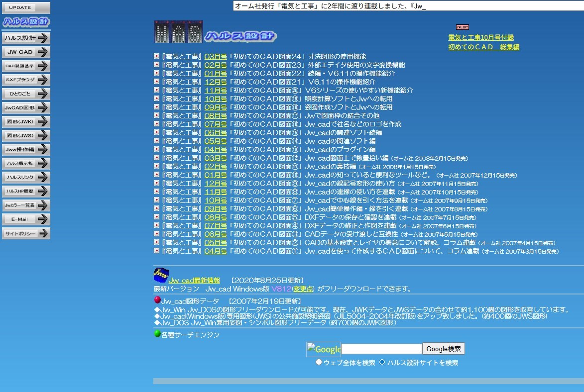Viewport: 584px width, 392px height.
Task: Open 02月号 link for 初めてのCAD図面23
Action: click(216, 65)
